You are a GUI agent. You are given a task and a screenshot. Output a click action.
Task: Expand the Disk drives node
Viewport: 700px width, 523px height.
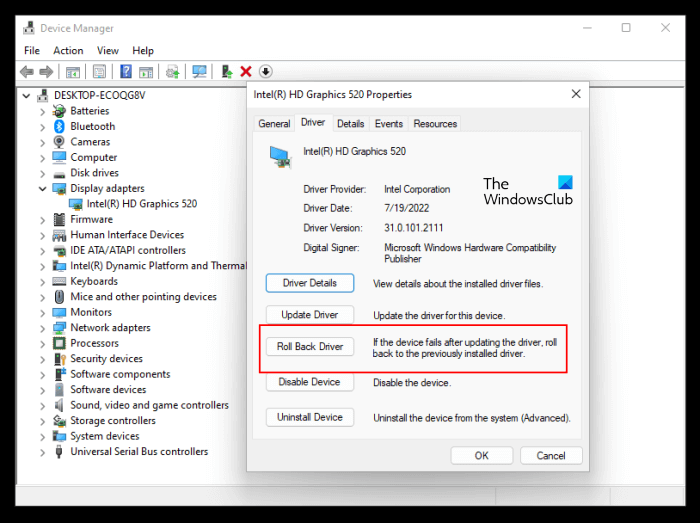coord(42,173)
